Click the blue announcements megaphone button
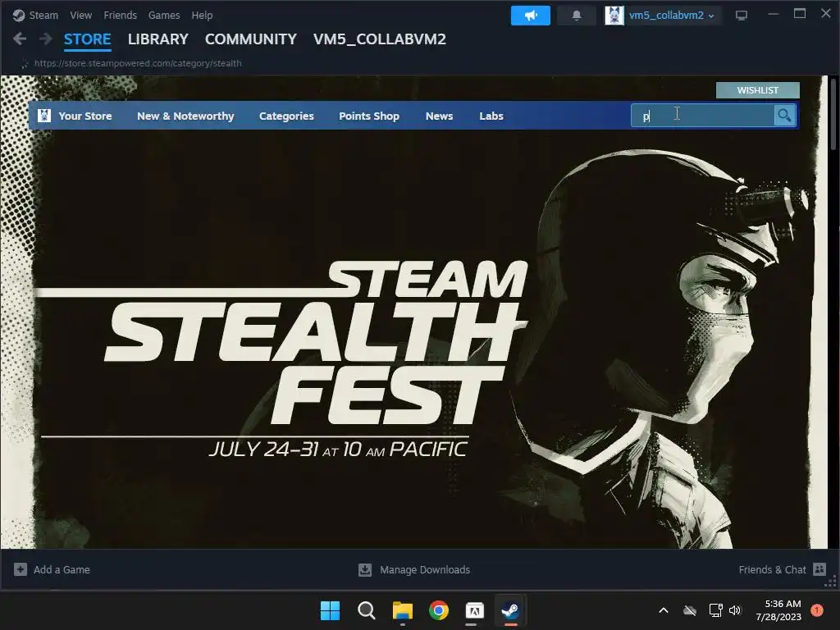 point(531,15)
